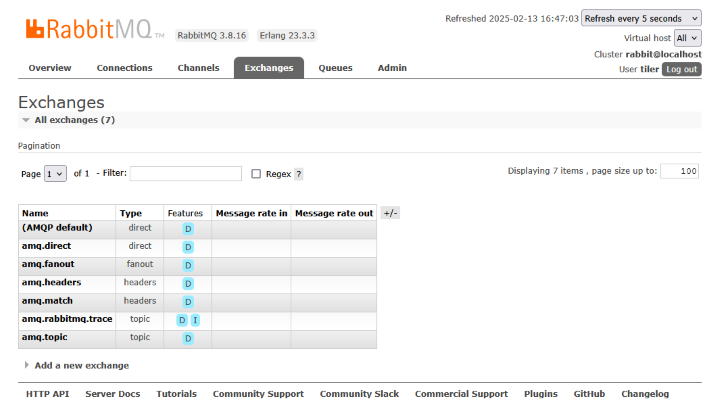Open the Regex help question mark
720x413 pixels.
[x=298, y=174]
